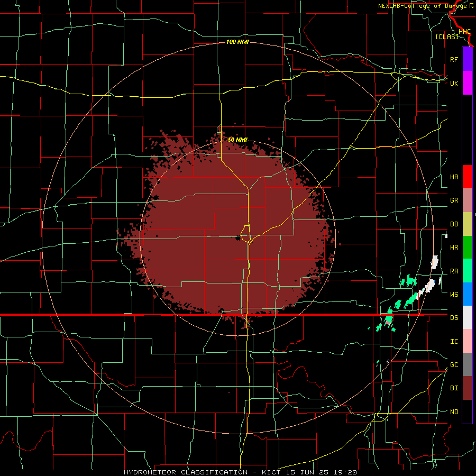Image resolution: width=476 pixels, height=476 pixels.
Task: Click the ND legend label
Action: coord(454,412)
